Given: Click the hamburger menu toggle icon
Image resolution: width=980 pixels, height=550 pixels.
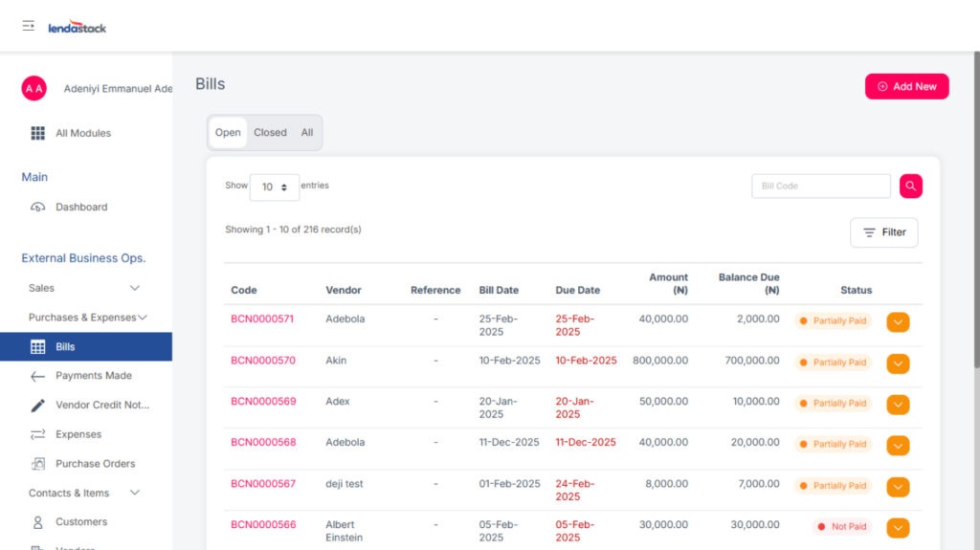Looking at the screenshot, I should (29, 26).
